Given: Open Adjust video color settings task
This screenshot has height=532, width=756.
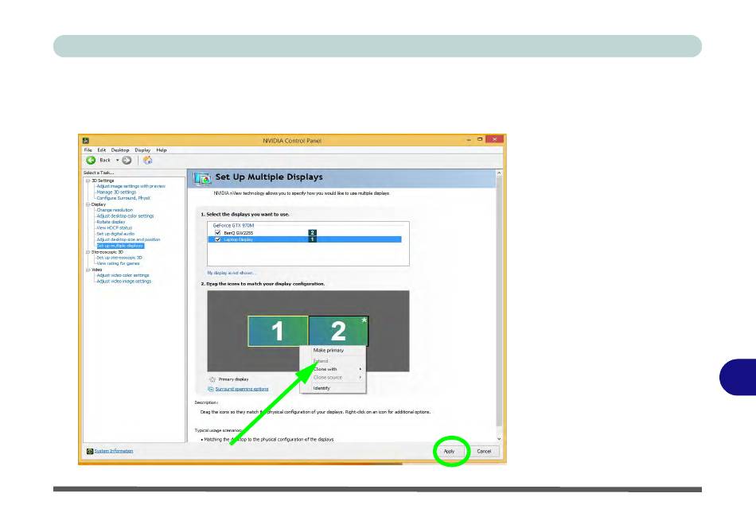Looking at the screenshot, I should [123, 275].
